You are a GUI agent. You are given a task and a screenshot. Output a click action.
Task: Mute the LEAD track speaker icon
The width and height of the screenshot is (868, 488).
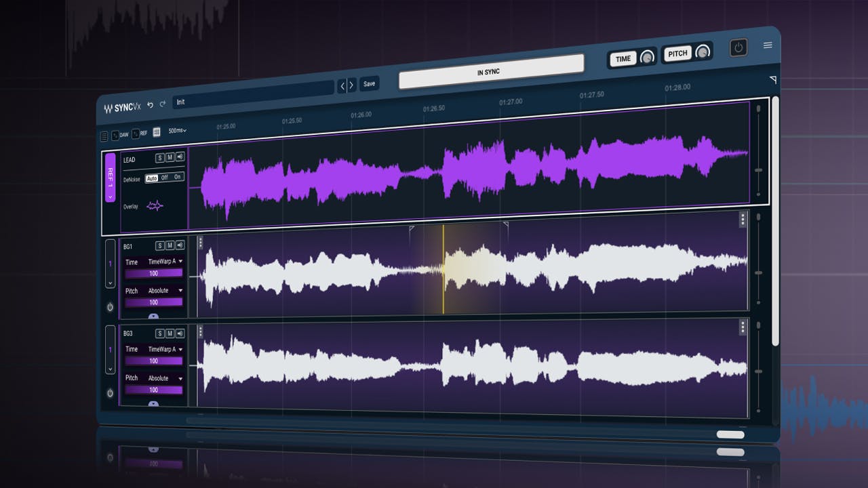(180, 157)
